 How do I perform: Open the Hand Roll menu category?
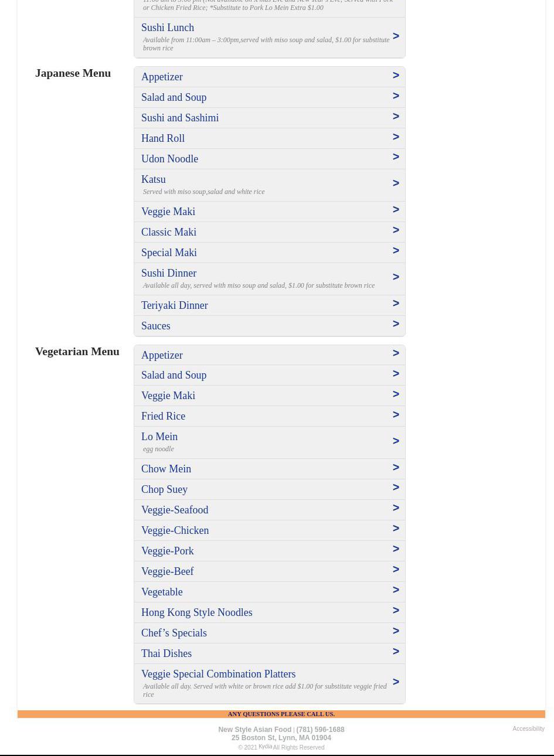pyautogui.click(x=163, y=138)
